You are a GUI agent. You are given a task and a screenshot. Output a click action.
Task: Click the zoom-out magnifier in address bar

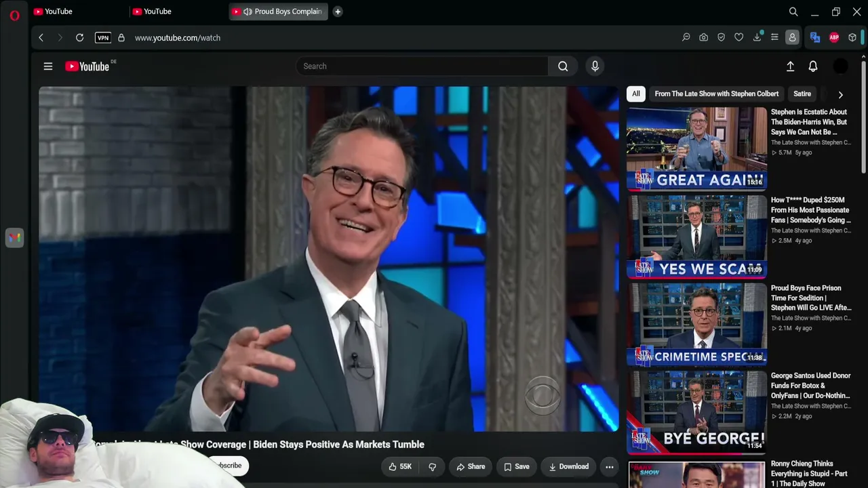tap(686, 38)
